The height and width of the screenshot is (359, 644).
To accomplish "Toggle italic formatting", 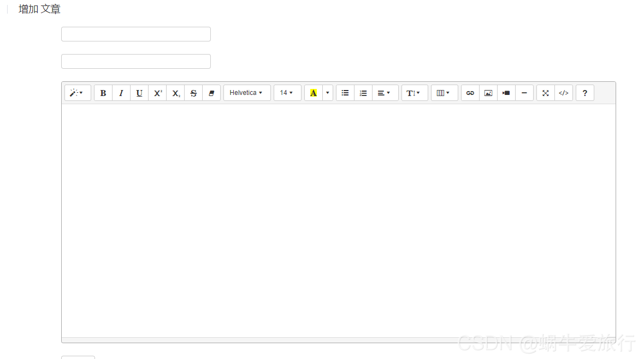I will tap(121, 93).
